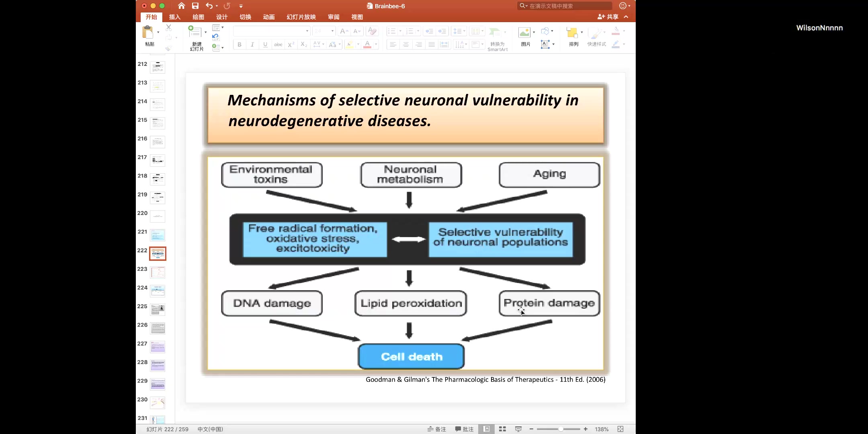
Task: Open the Animations tab
Action: [x=269, y=17]
